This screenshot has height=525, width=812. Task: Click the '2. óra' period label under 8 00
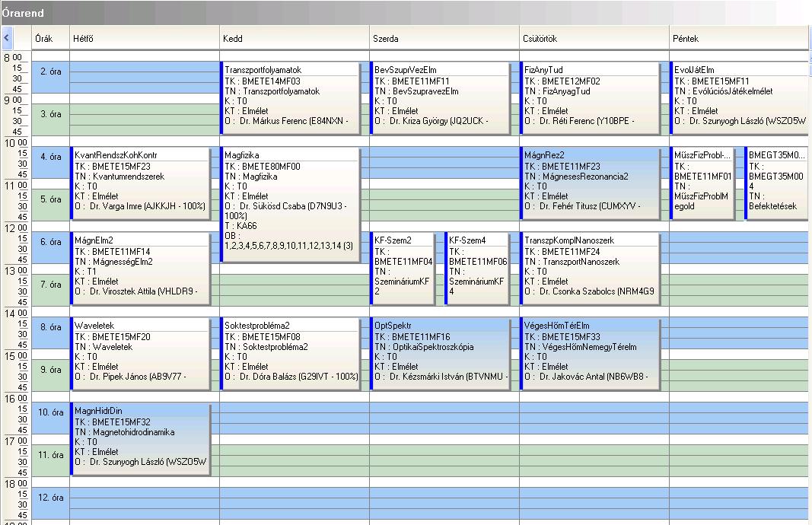click(51, 72)
